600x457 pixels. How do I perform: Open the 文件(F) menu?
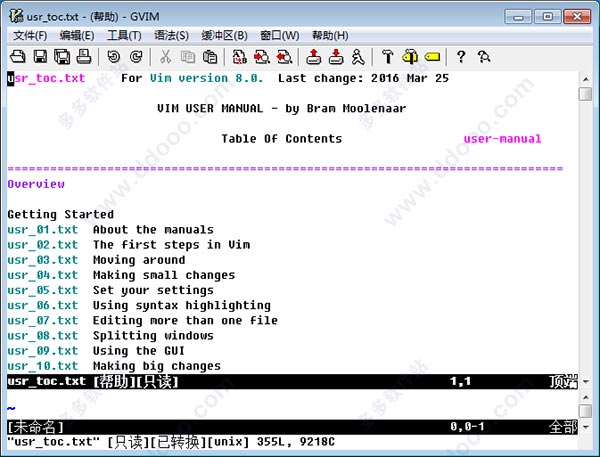[31, 35]
